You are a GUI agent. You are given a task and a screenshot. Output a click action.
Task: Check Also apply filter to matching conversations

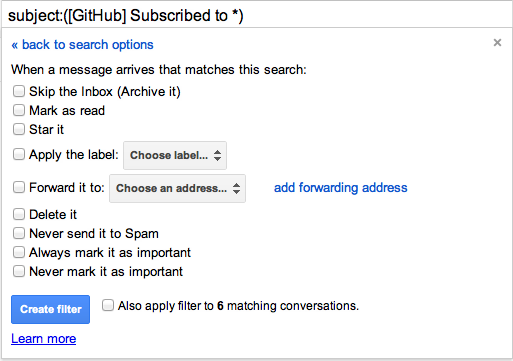pos(108,305)
